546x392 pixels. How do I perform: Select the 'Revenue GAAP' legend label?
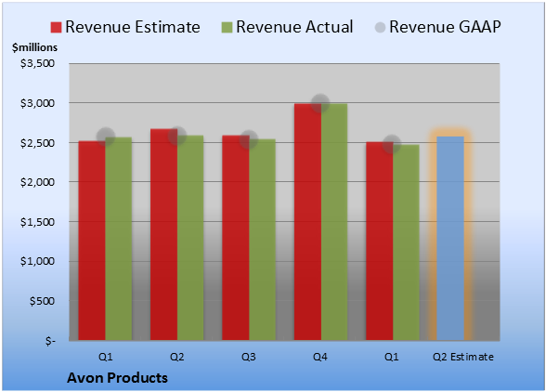[445, 27]
